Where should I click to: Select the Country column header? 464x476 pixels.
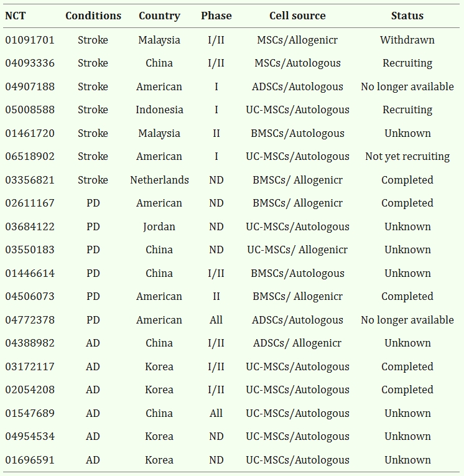point(159,16)
